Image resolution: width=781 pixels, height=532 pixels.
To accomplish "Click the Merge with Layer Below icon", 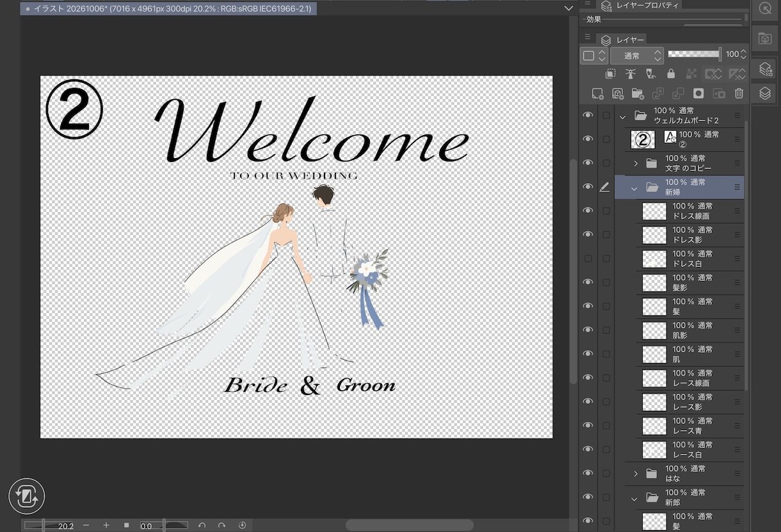I will pos(678,93).
